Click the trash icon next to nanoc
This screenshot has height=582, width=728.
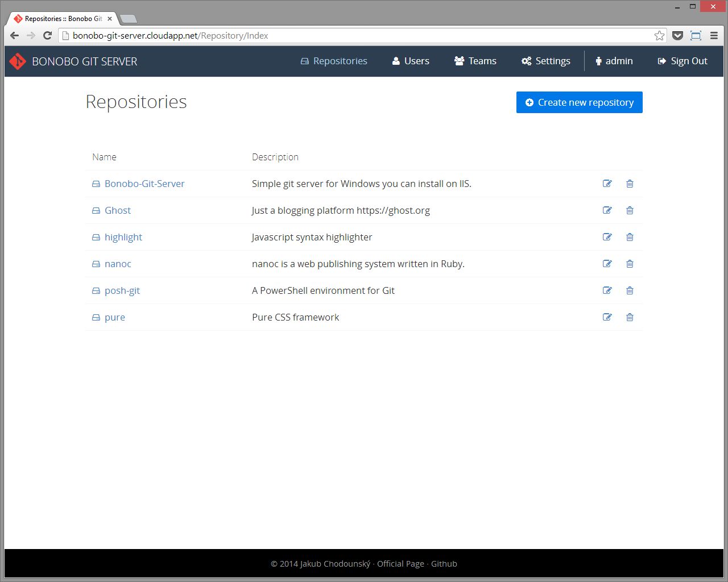(x=630, y=264)
